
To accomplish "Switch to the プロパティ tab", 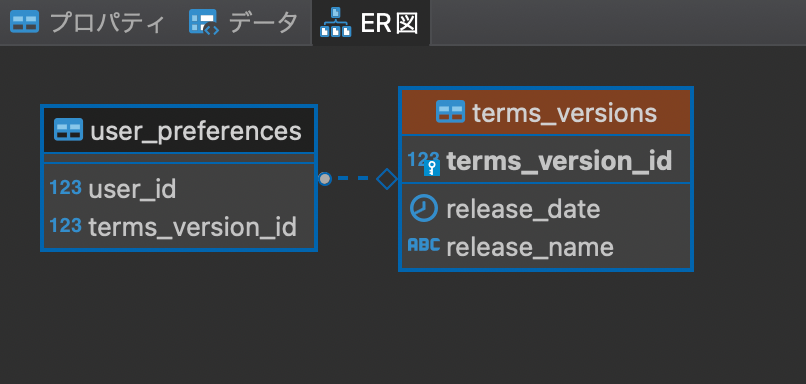I will [x=88, y=23].
